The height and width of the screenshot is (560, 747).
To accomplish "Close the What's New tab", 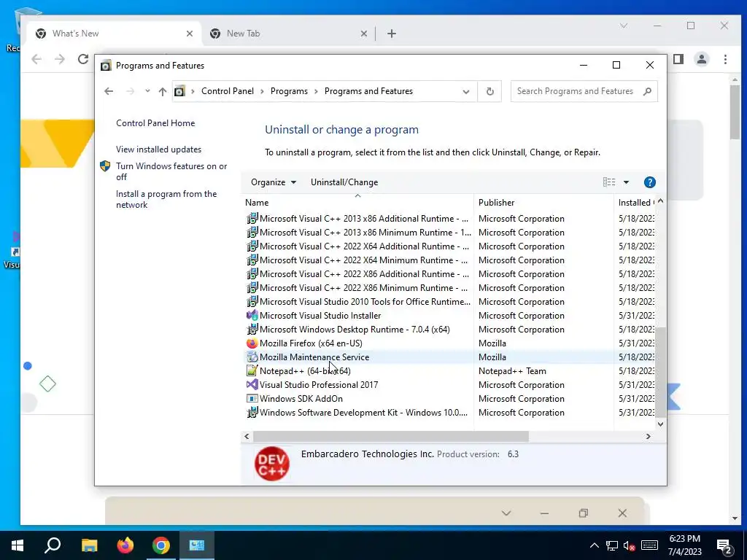I will point(190,34).
